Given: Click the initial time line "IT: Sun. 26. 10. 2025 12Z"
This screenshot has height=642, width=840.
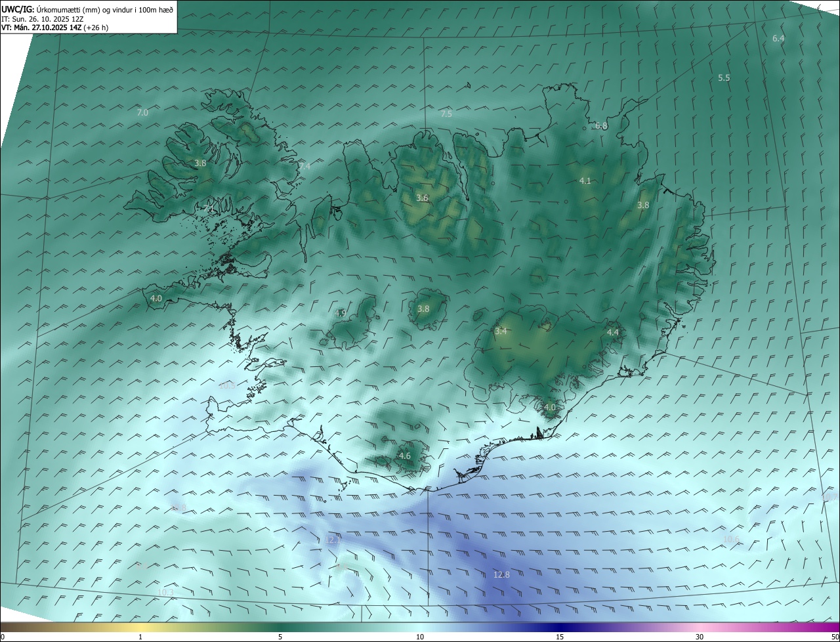Looking at the screenshot, I should point(42,18).
